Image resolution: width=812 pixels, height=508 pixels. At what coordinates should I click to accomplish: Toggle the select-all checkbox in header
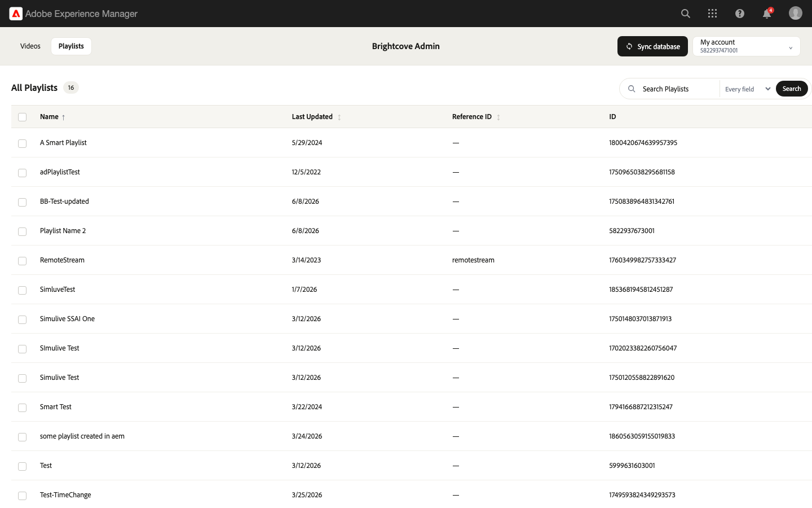(23, 117)
